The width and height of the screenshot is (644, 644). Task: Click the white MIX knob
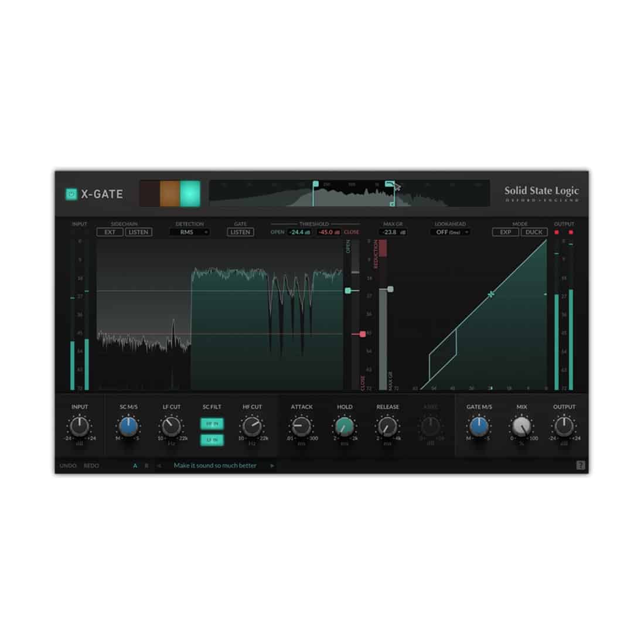point(522,427)
